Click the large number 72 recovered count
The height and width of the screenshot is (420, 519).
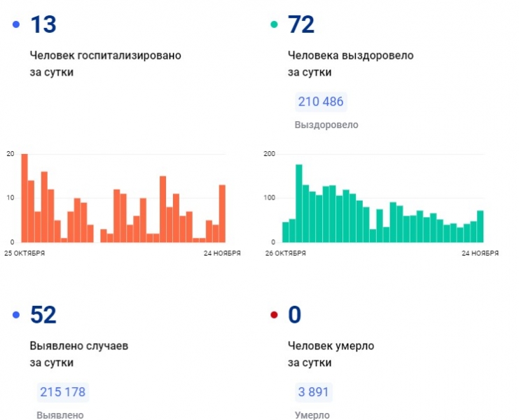tap(301, 25)
